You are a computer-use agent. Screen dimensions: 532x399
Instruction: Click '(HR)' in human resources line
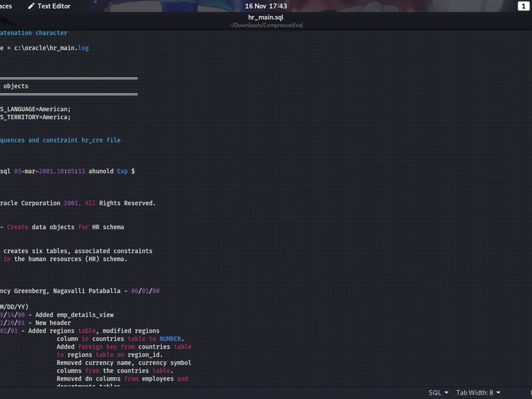click(92, 259)
